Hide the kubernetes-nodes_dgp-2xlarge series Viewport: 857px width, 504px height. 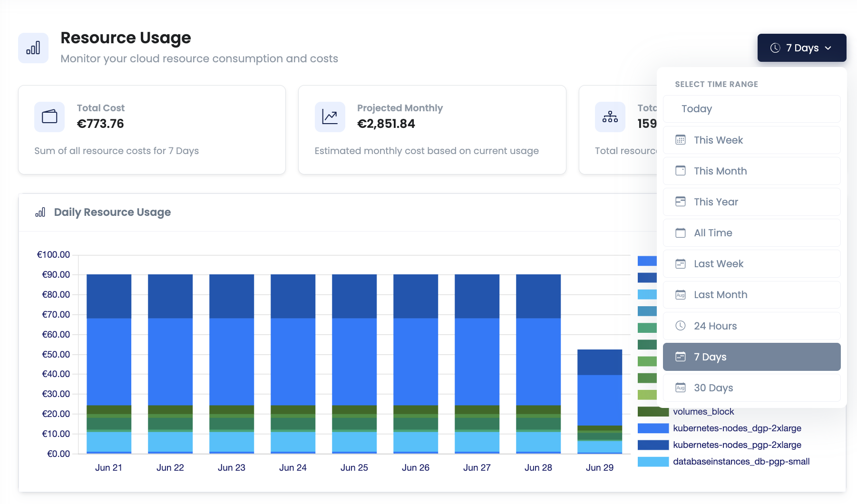pyautogui.click(x=737, y=428)
